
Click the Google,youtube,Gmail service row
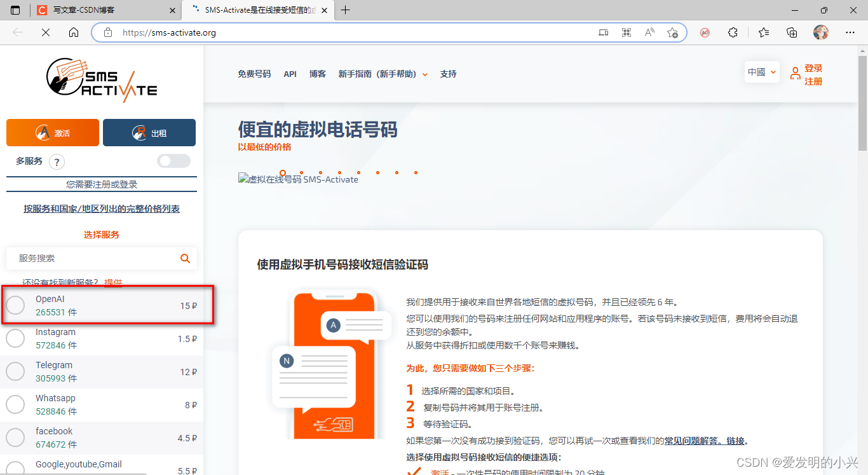102,465
